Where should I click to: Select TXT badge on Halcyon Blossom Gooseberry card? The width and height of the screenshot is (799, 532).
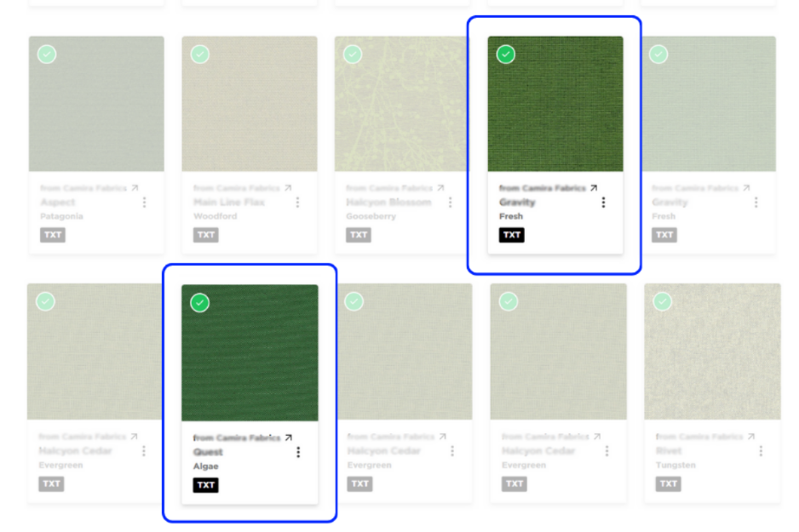click(x=359, y=235)
